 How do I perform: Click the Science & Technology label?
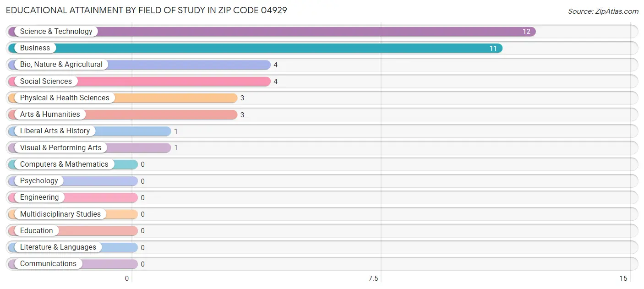(x=56, y=32)
